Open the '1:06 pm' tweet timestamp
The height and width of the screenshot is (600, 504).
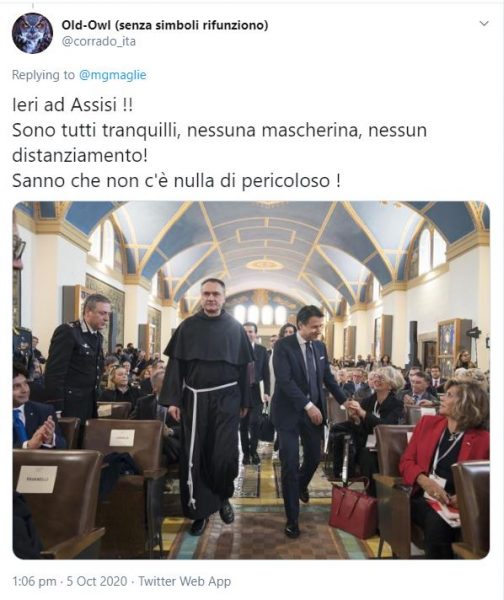pos(34,581)
